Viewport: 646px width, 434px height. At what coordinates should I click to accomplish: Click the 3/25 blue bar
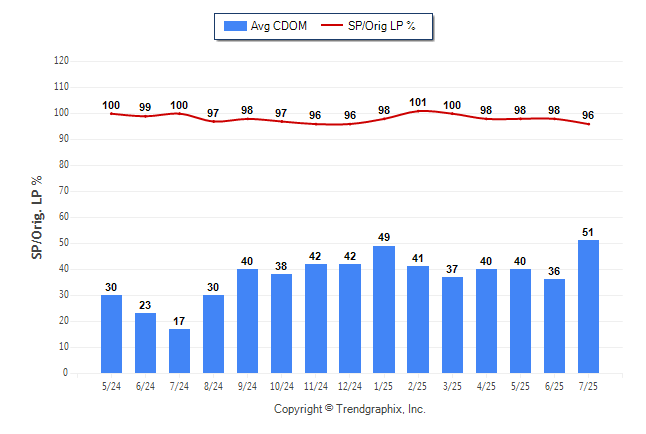coord(452,325)
